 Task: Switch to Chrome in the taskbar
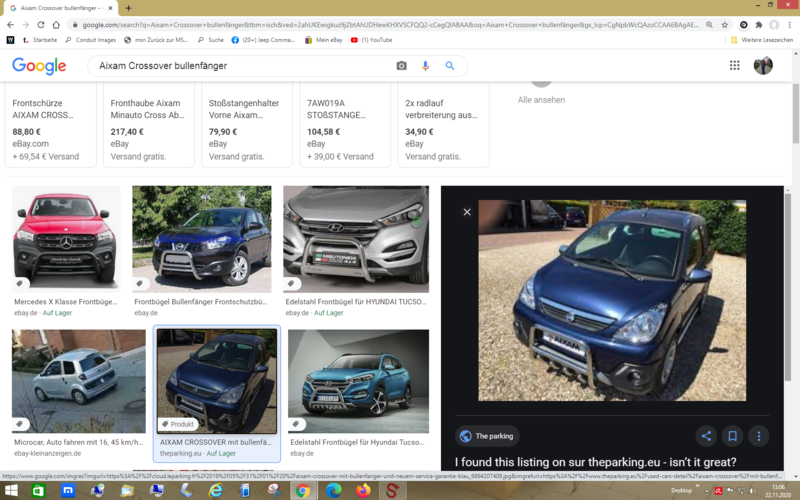(x=303, y=491)
